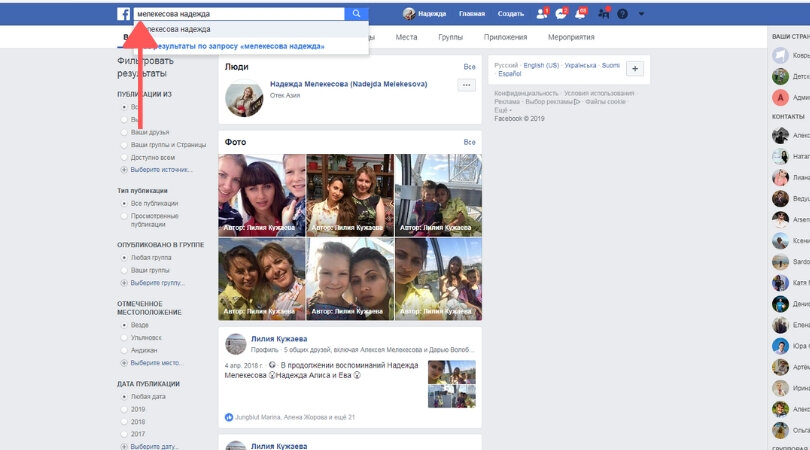Open Ещё footer link

click(x=501, y=110)
